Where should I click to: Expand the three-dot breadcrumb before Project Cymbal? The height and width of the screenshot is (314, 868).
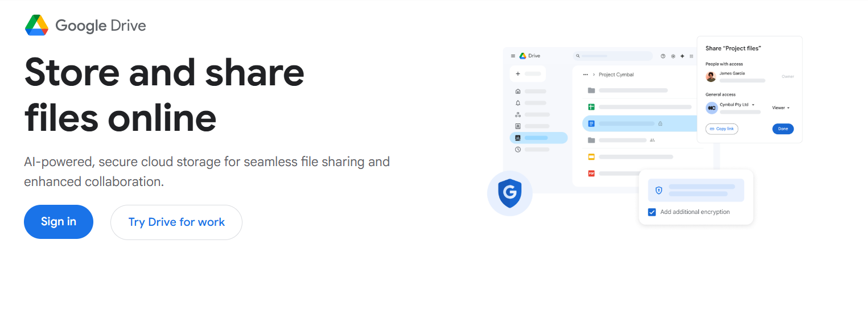(x=586, y=75)
